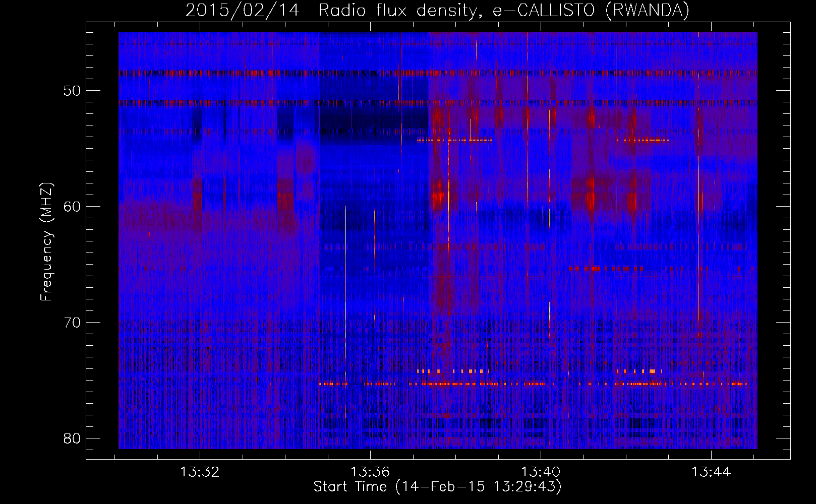Viewport: 816px width, 504px height.
Task: Click the 50 frequency tick label
Action: (x=73, y=91)
